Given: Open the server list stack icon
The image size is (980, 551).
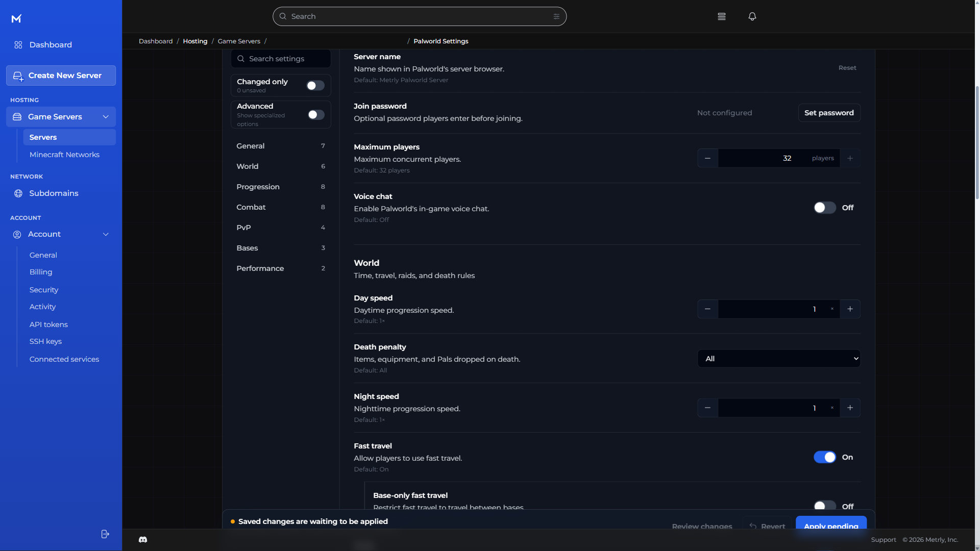Looking at the screenshot, I should coord(721,16).
